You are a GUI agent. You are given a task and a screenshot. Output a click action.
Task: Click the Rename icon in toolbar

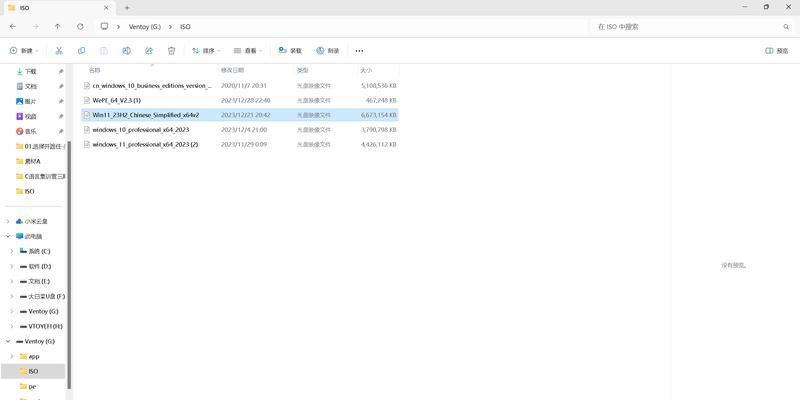tap(127, 51)
